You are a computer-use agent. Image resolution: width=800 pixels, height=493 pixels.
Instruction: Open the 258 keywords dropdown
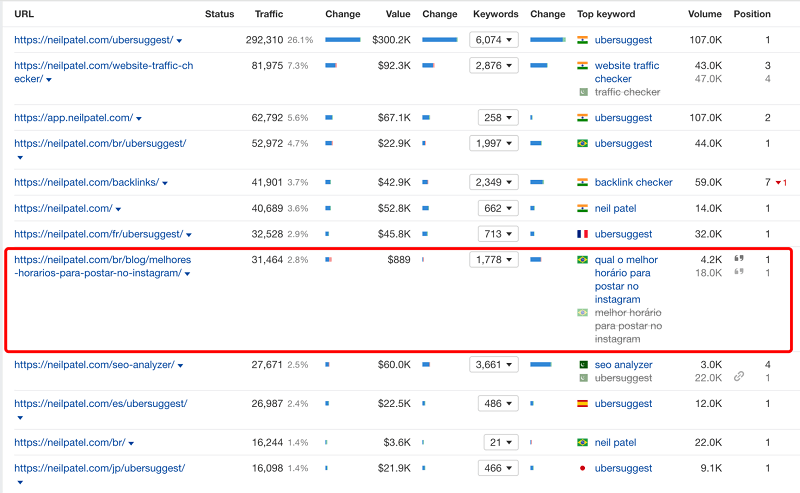(x=498, y=117)
